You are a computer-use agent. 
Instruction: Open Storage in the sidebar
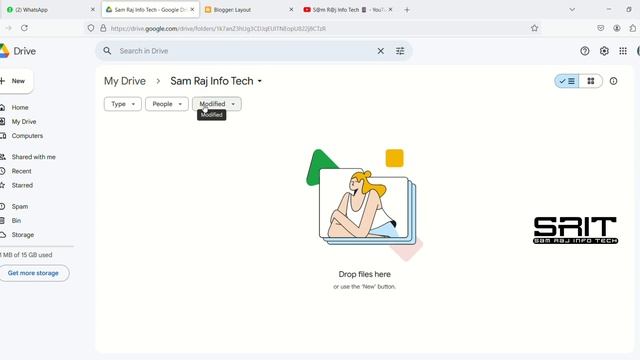coord(22,235)
